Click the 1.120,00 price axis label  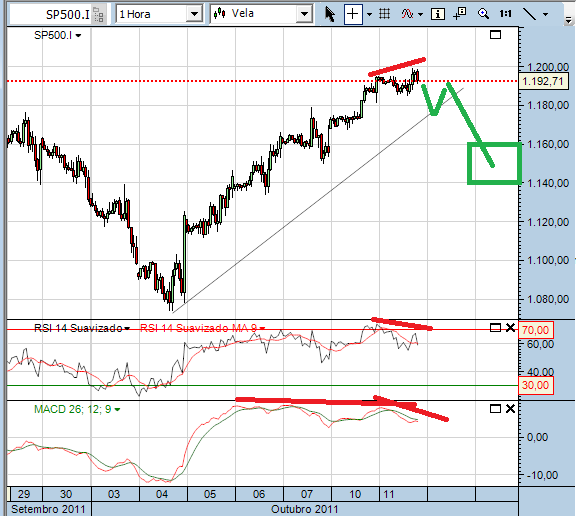pyautogui.click(x=548, y=222)
